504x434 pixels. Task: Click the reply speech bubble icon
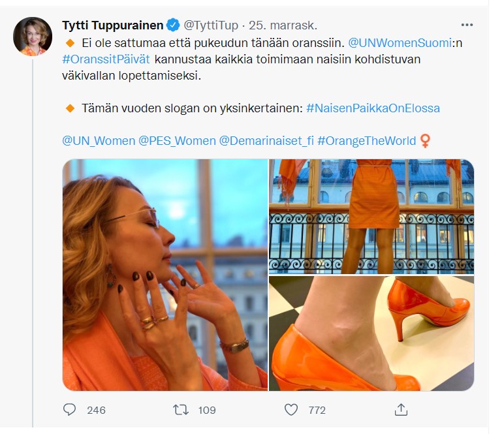70,410
